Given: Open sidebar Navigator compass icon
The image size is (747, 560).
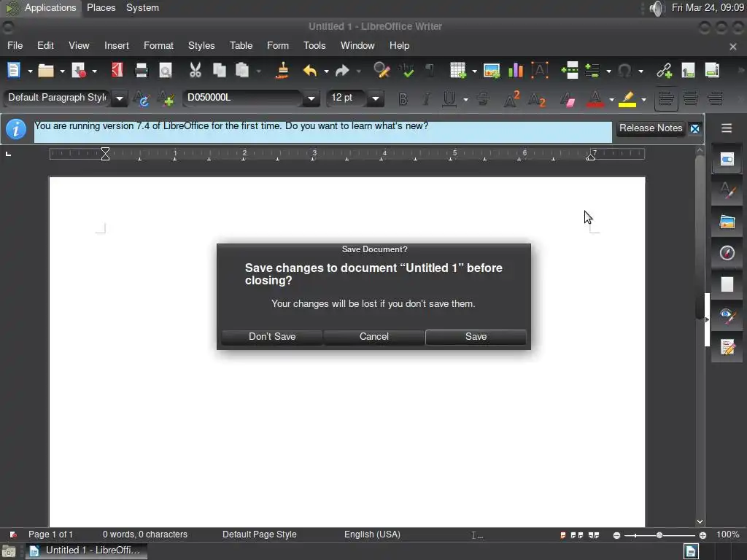Looking at the screenshot, I should pyautogui.click(x=727, y=253).
